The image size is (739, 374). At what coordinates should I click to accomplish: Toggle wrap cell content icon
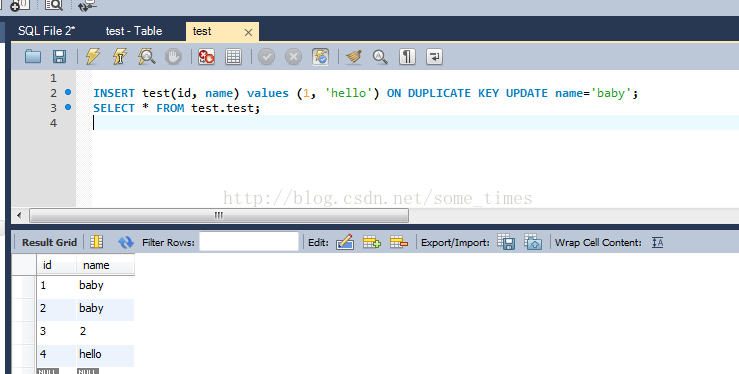pyautogui.click(x=657, y=243)
